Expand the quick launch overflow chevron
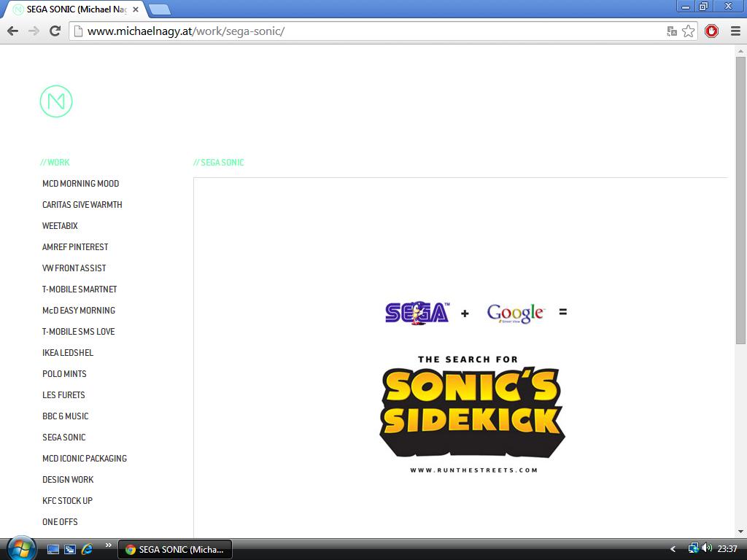Screen dimensions: 747x560 point(109,545)
